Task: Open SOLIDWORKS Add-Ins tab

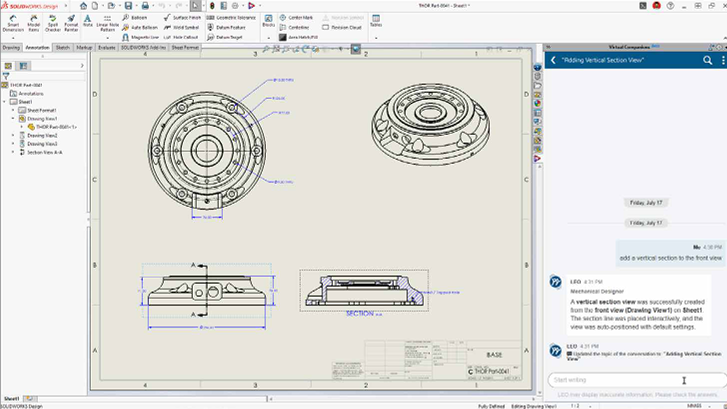Action: tap(143, 47)
